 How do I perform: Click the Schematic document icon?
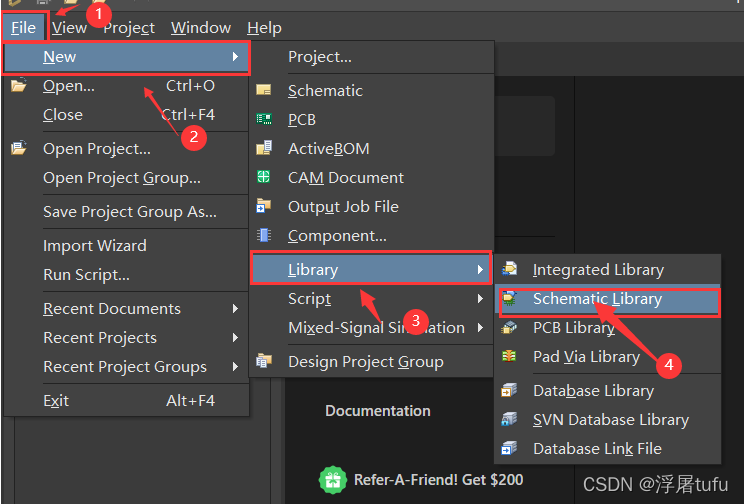click(264, 90)
